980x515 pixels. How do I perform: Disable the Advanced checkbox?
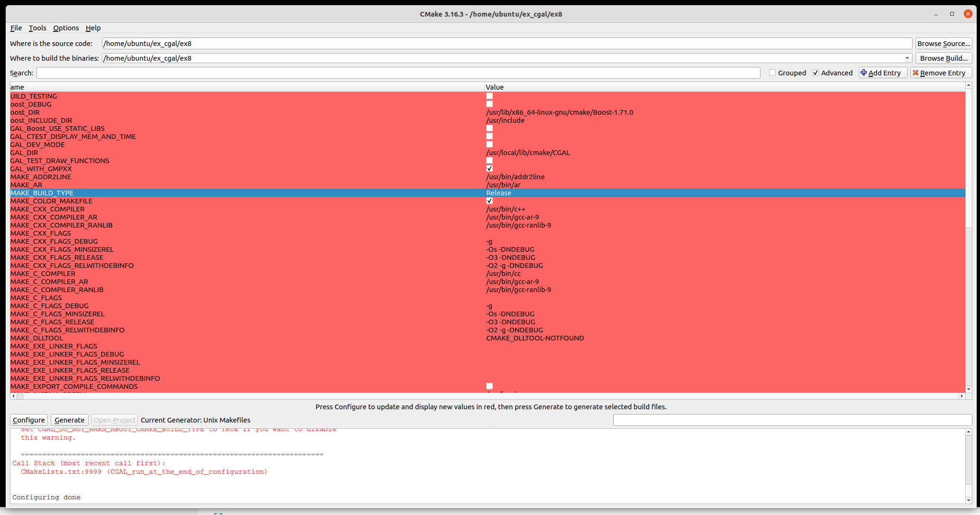[816, 73]
